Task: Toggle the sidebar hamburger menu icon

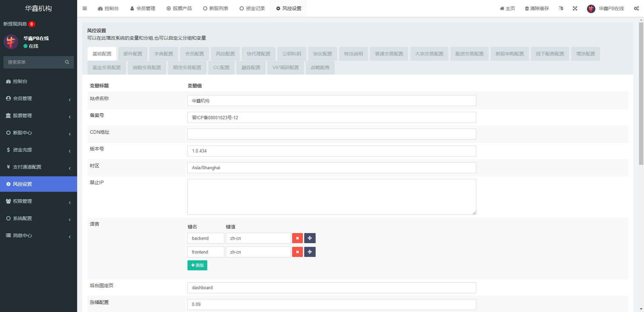Action: [x=85, y=8]
